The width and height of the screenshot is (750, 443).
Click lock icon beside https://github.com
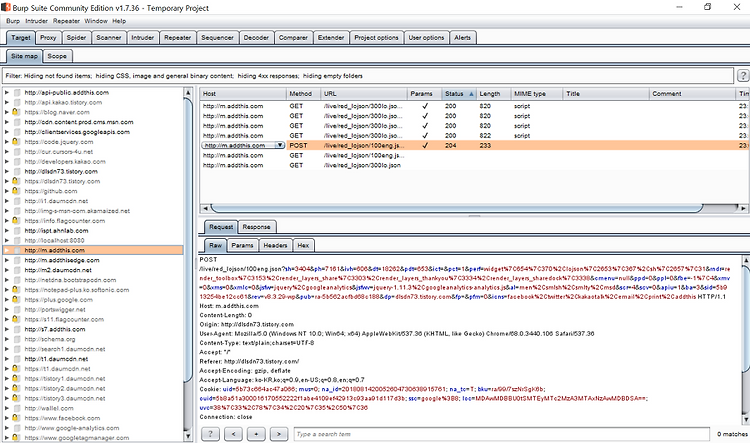point(16,191)
